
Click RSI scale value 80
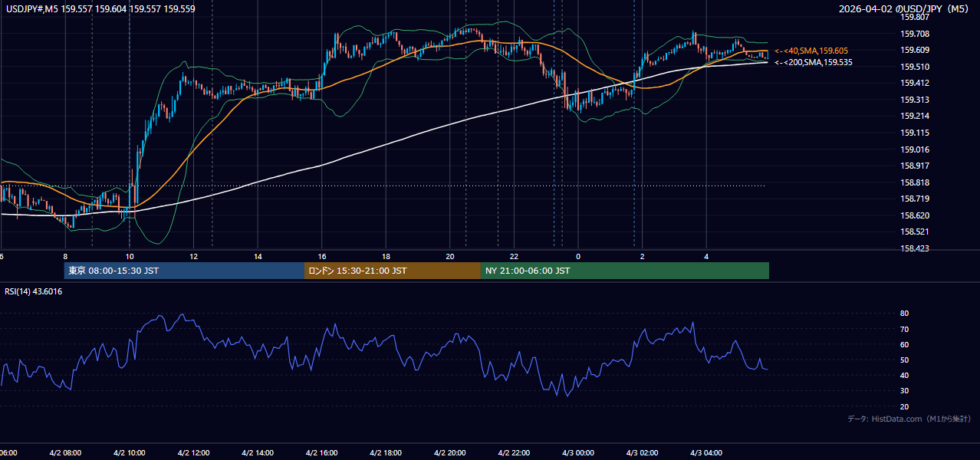pyautogui.click(x=905, y=314)
